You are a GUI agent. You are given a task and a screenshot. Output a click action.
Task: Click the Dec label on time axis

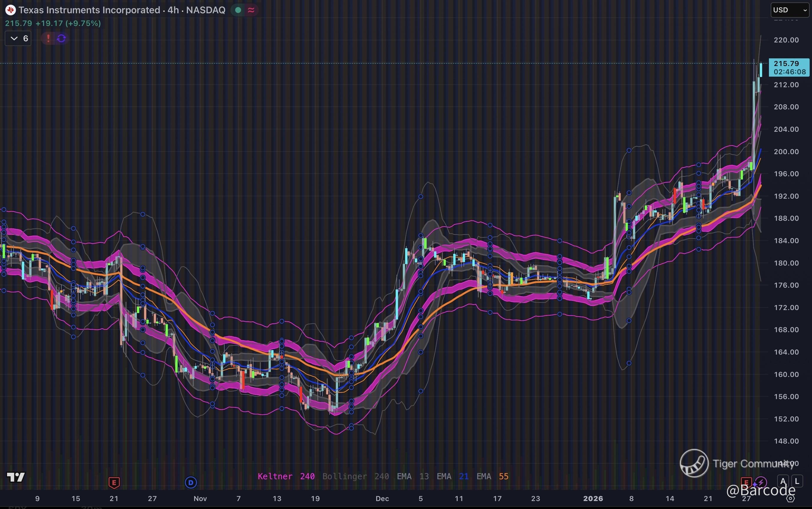click(x=382, y=499)
